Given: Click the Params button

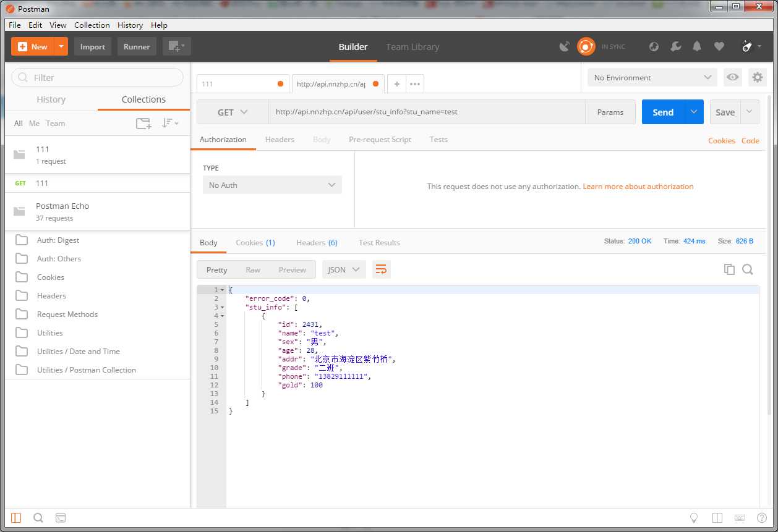Looking at the screenshot, I should pos(610,112).
